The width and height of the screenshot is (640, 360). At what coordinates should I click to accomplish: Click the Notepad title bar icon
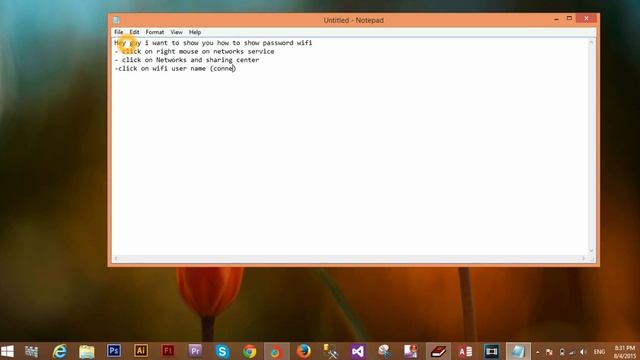[116, 20]
